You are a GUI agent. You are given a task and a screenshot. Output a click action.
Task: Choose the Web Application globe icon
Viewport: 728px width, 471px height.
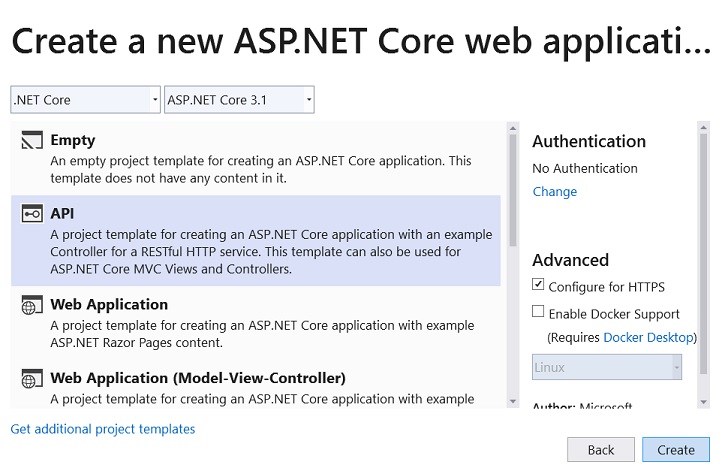click(x=32, y=305)
